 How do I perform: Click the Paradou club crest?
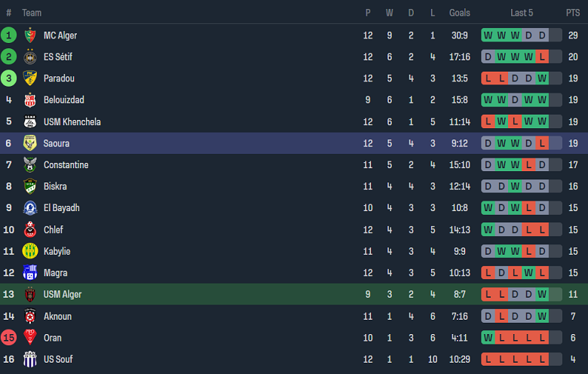pyautogui.click(x=30, y=78)
